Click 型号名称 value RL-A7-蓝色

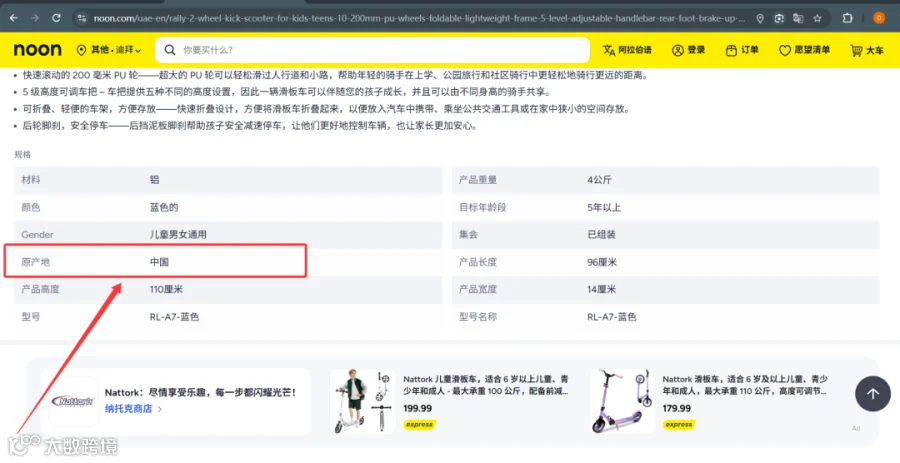(612, 317)
